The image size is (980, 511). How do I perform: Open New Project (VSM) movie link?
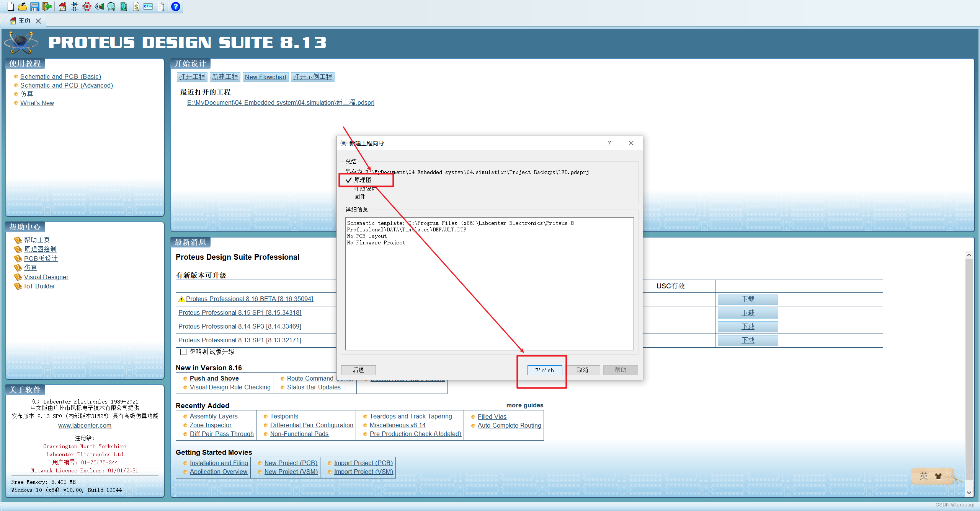(x=291, y=472)
